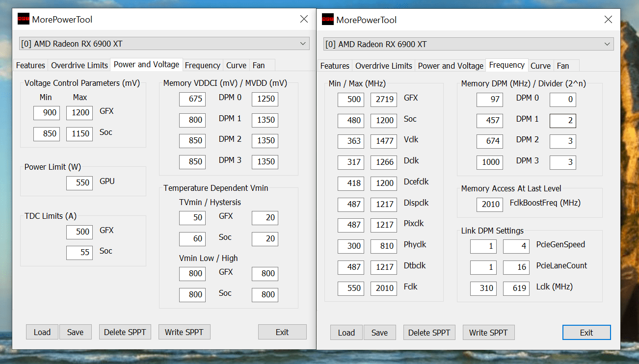Edit GFX minimum voltage field showing 900

pos(47,113)
